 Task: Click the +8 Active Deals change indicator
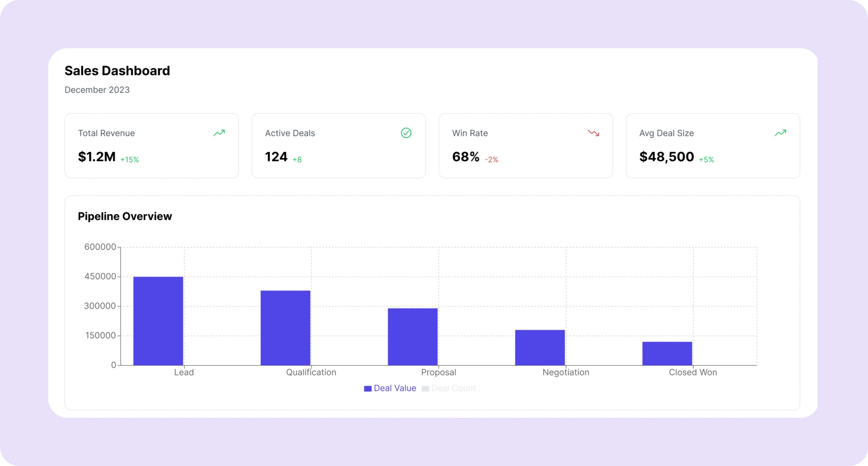coord(297,160)
